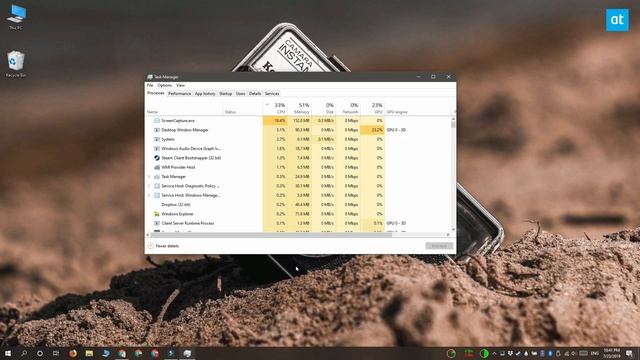The image size is (640, 360).
Task: Click Client Server Runtime Process icon
Action: [157, 223]
